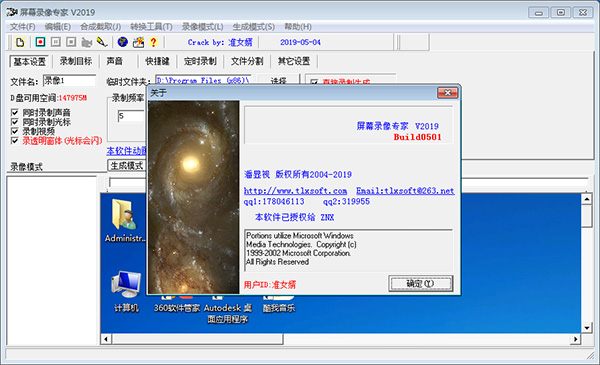The image size is (600, 365).
Task: Click the 本软件已授权给 ZNX text
Action: (294, 217)
